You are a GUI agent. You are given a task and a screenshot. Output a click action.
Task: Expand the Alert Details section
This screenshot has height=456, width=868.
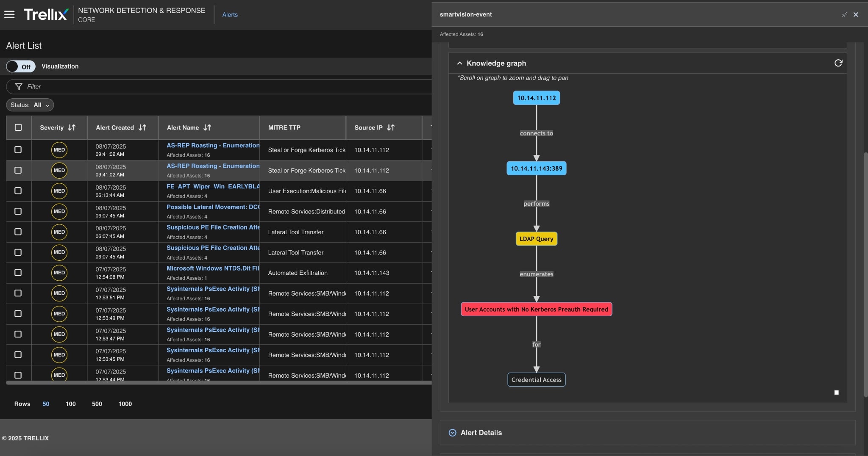(452, 433)
